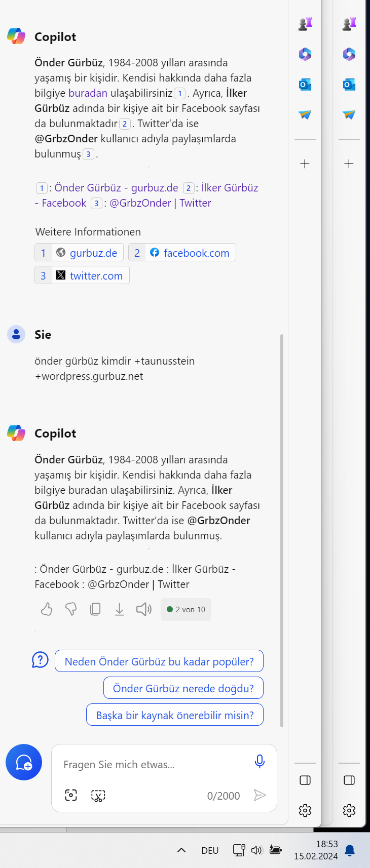Open the Outlook sidebar app
370x868 pixels.
(305, 85)
